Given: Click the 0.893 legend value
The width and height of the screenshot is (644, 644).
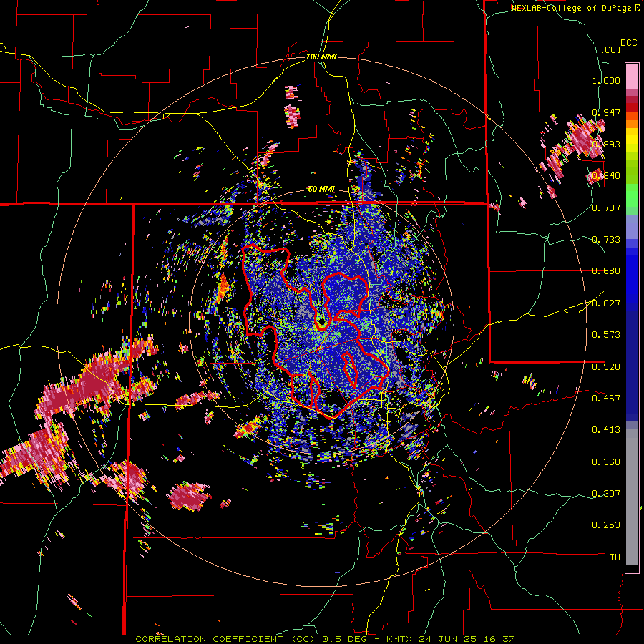Looking at the screenshot, I should coord(606,144).
